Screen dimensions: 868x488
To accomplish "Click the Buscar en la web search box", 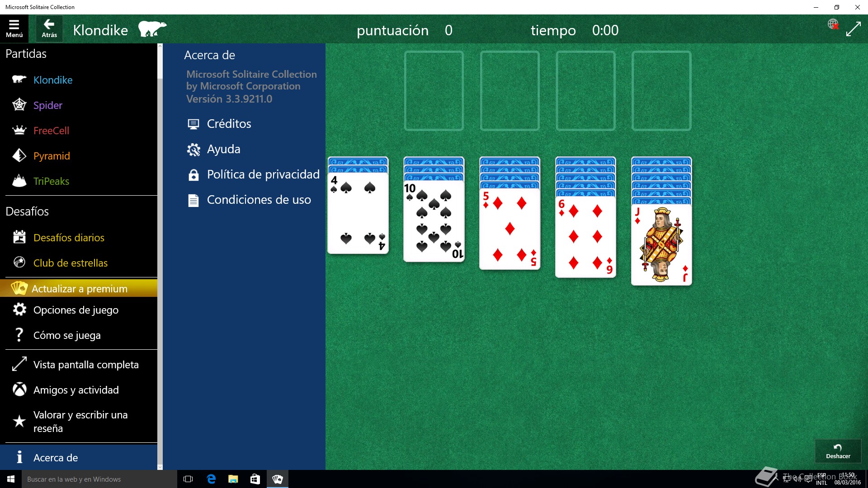I will 99,479.
